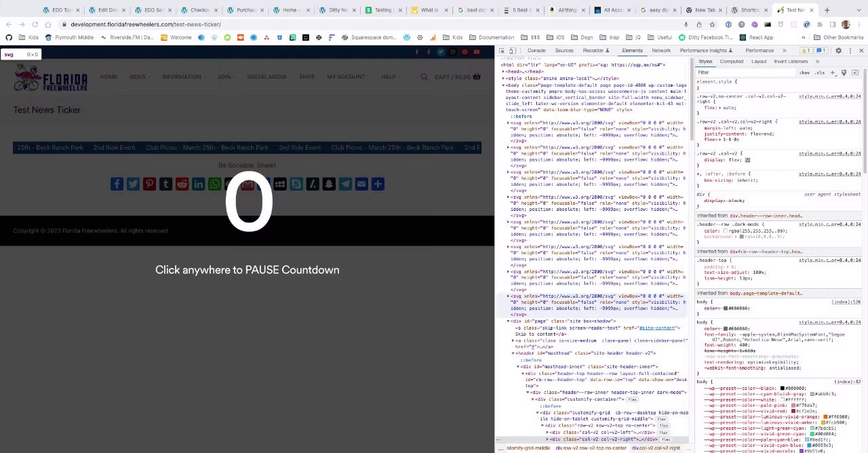Share page via Twitter icon
Image resolution: width=868 pixels, height=453 pixels.
(x=133, y=184)
